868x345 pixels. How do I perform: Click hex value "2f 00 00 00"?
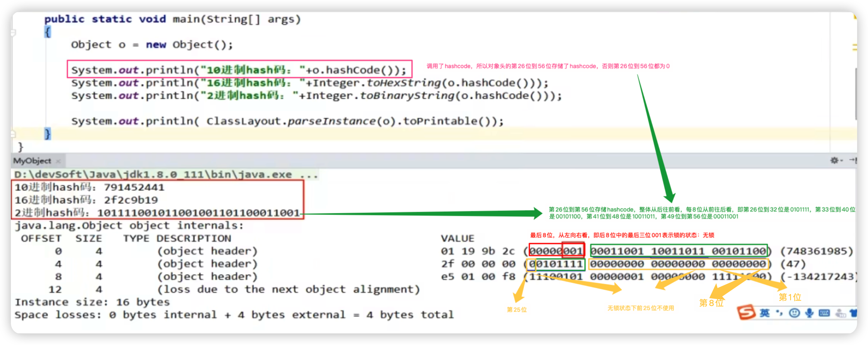point(478,264)
